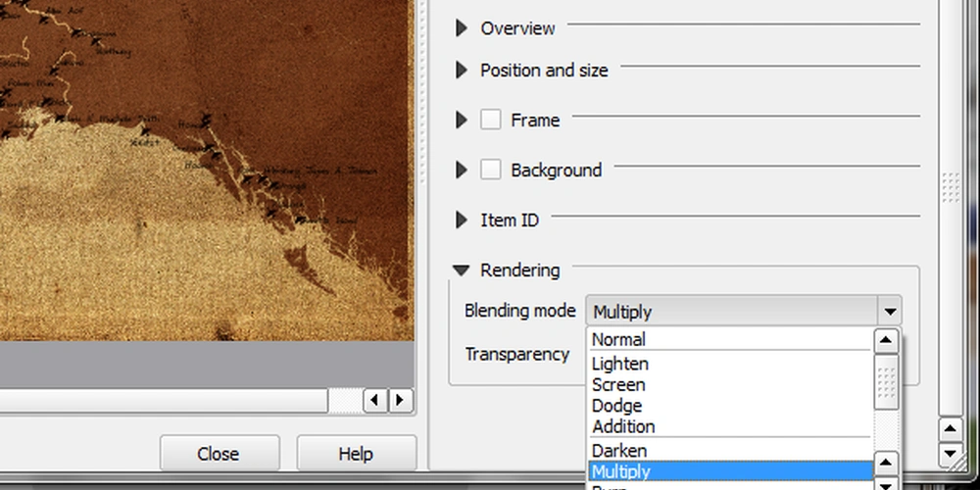Click the Transparency label
Viewport: 980px width, 490px height.
point(516,355)
